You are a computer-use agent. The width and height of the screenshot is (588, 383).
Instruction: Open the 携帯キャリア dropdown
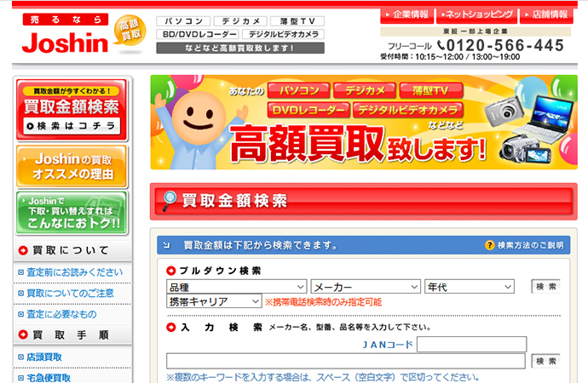pyautogui.click(x=214, y=301)
